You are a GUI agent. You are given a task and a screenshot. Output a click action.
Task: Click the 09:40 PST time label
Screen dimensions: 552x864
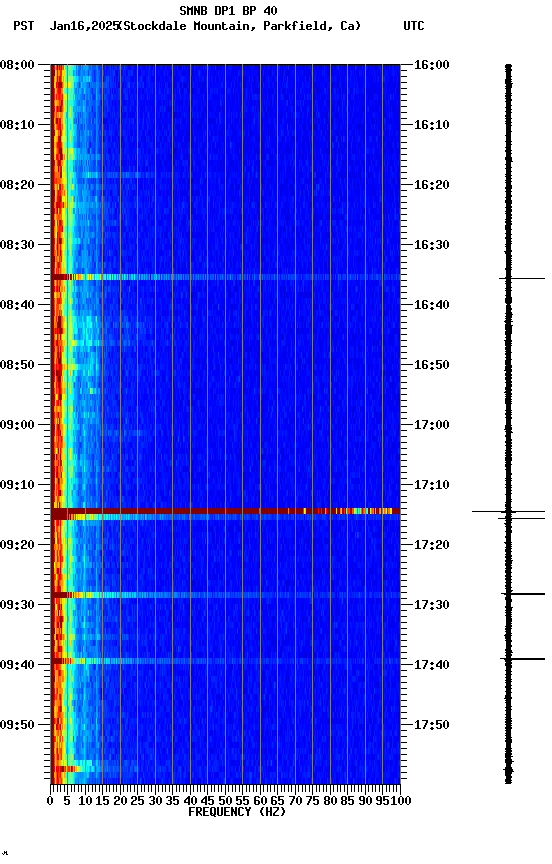(17, 665)
